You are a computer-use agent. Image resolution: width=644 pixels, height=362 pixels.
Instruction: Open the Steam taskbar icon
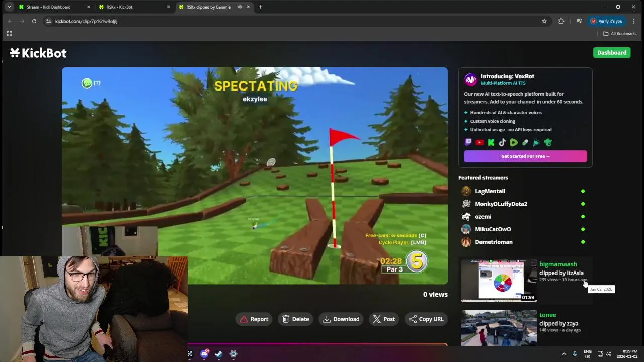[219, 354]
